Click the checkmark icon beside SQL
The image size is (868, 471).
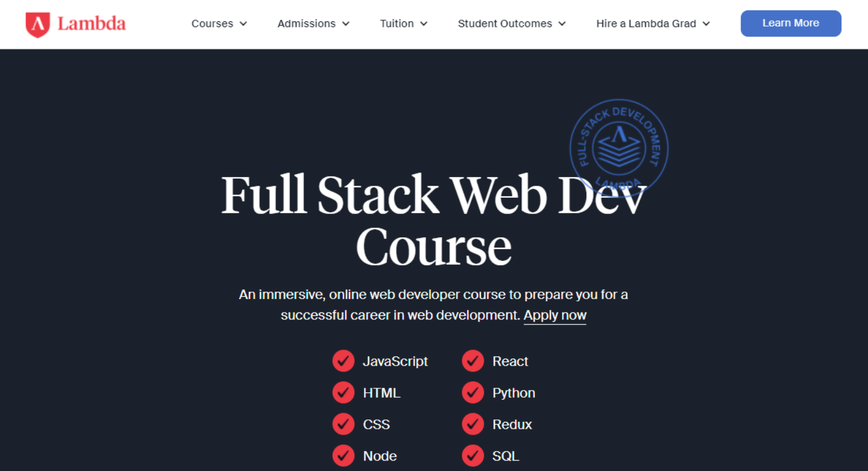point(473,455)
